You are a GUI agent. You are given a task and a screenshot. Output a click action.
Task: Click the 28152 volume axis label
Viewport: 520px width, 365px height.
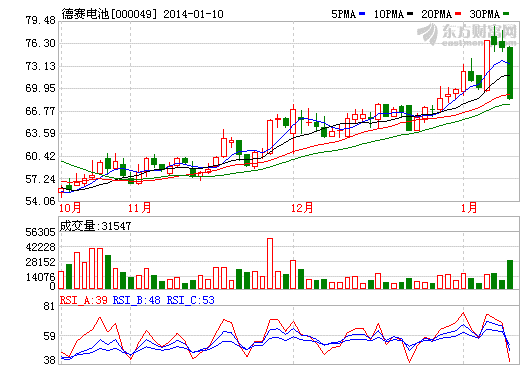tap(40, 262)
